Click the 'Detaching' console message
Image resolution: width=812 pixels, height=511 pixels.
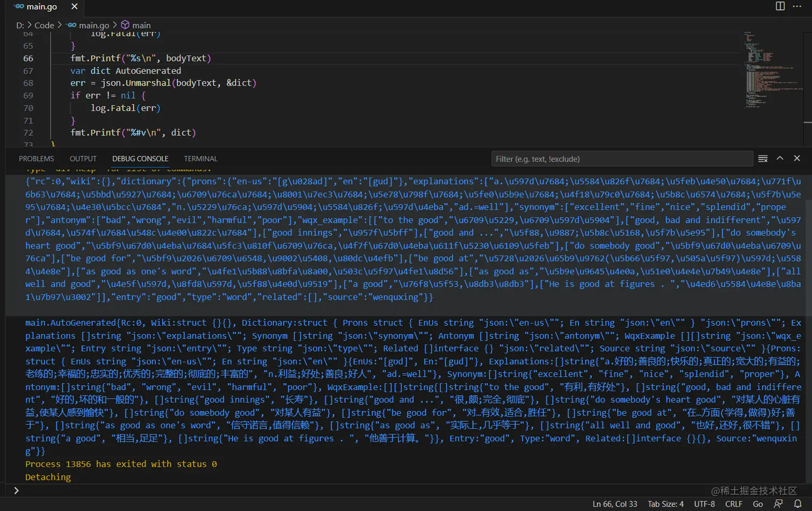(48, 477)
